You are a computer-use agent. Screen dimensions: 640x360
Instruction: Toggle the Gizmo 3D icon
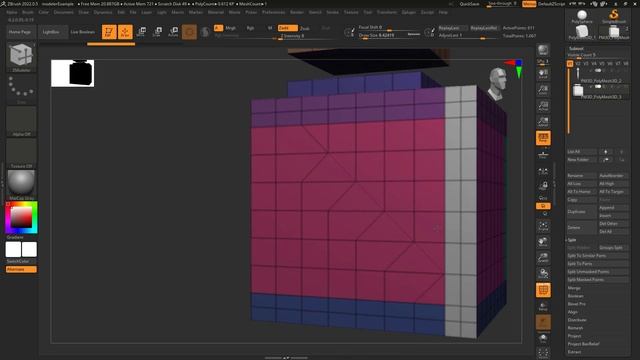click(189, 32)
